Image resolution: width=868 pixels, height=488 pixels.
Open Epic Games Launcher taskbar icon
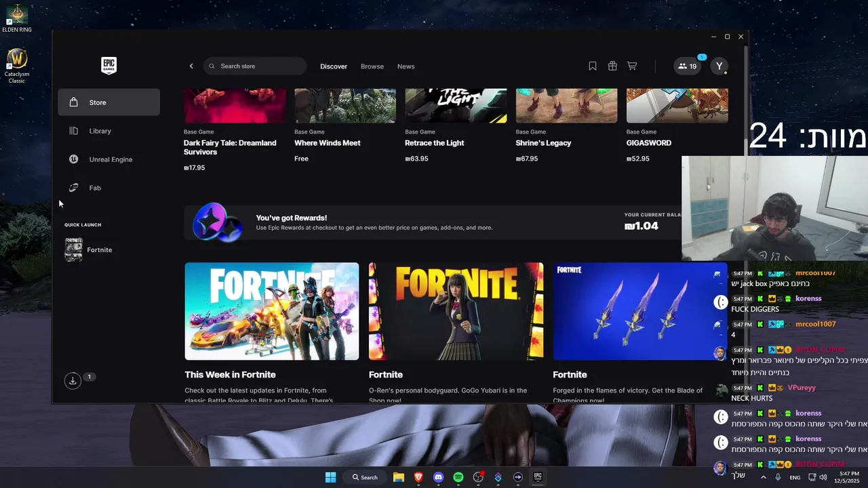click(538, 477)
